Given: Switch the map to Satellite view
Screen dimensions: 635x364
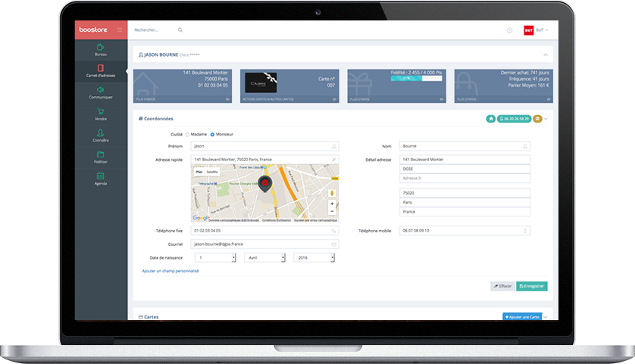Looking at the screenshot, I should click(212, 172).
